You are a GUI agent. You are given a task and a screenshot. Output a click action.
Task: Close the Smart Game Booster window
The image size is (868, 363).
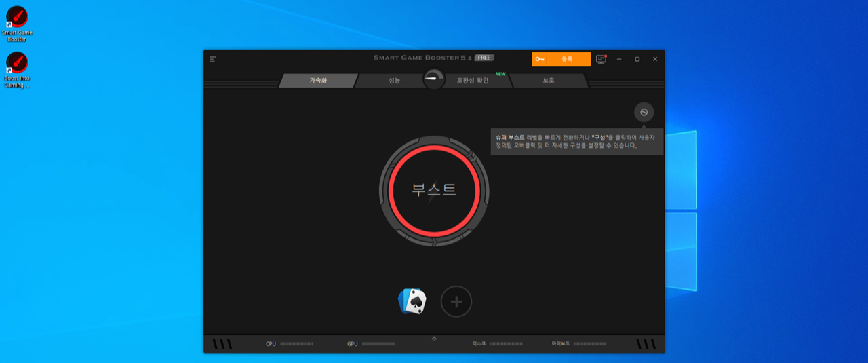click(655, 59)
